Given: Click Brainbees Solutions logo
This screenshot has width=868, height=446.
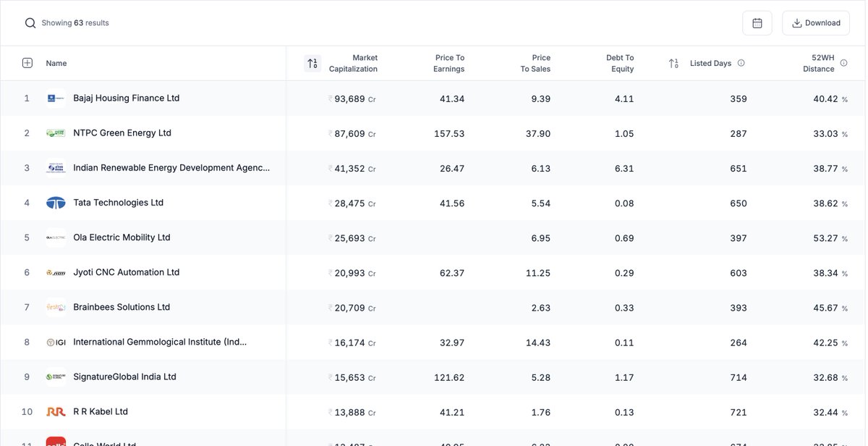Looking at the screenshot, I should 56,307.
